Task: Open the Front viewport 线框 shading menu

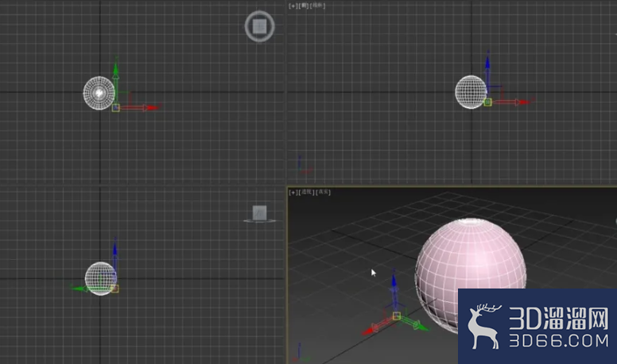Action: (x=317, y=6)
